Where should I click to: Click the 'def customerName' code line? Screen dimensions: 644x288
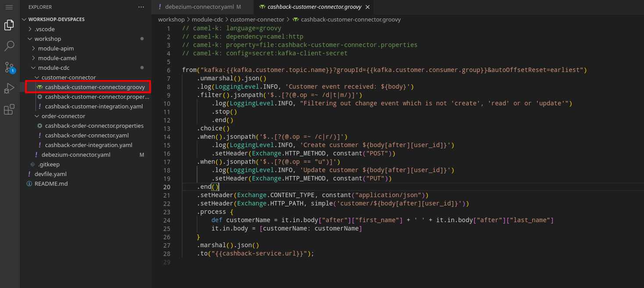[382, 220]
